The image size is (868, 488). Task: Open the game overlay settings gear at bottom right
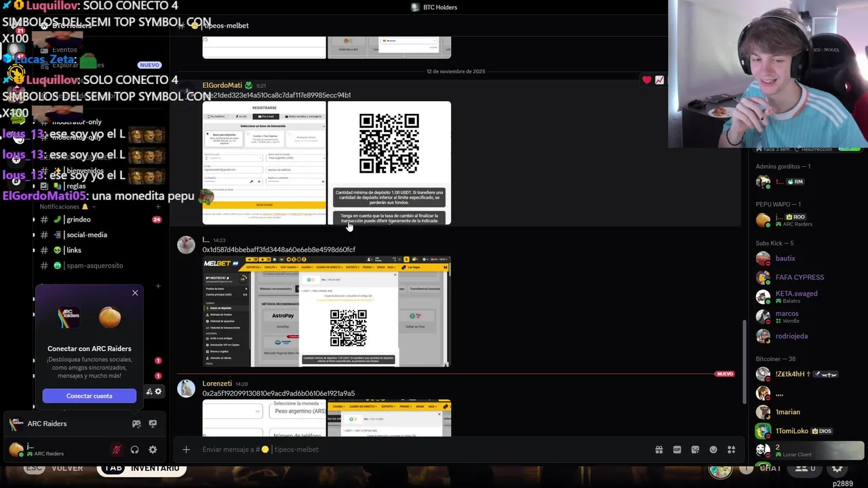(837, 468)
